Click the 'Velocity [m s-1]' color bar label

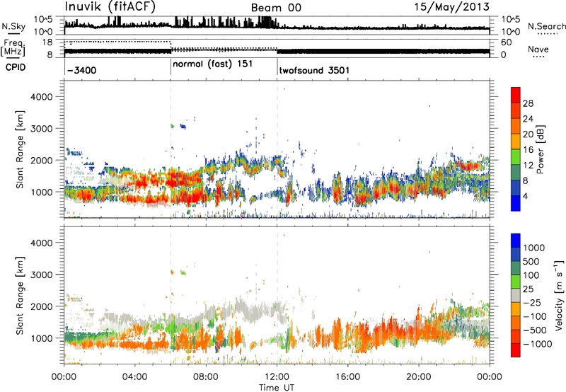[559, 295]
